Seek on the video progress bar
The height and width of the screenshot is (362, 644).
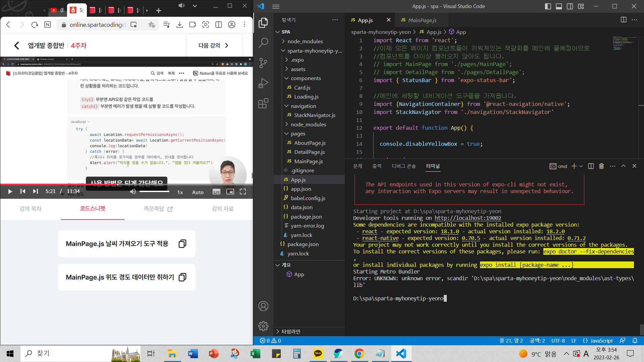(126, 184)
